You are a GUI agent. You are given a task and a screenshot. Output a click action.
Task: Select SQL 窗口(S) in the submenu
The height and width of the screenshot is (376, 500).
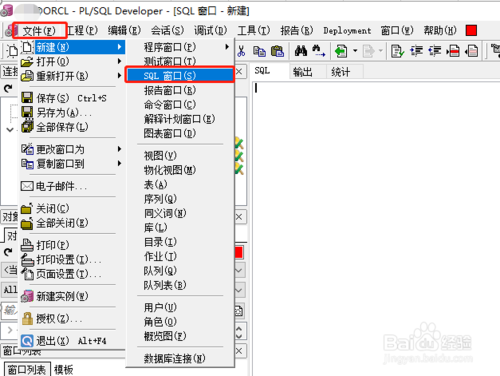point(180,75)
